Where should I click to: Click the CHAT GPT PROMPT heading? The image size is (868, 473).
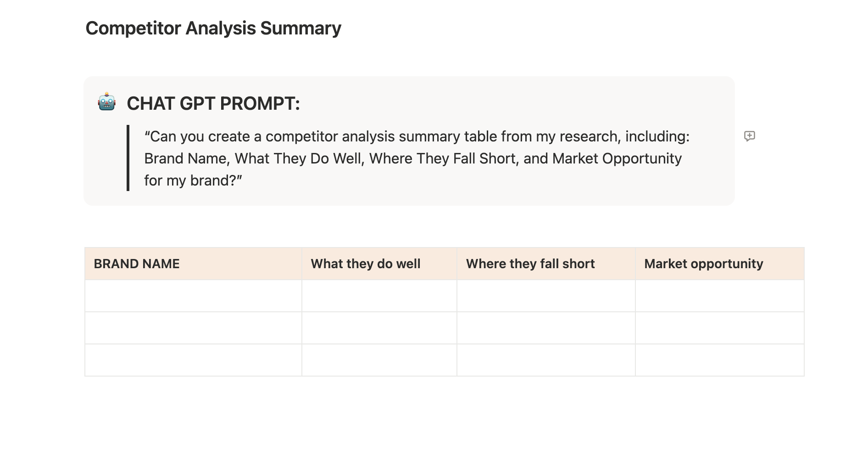pos(213,103)
